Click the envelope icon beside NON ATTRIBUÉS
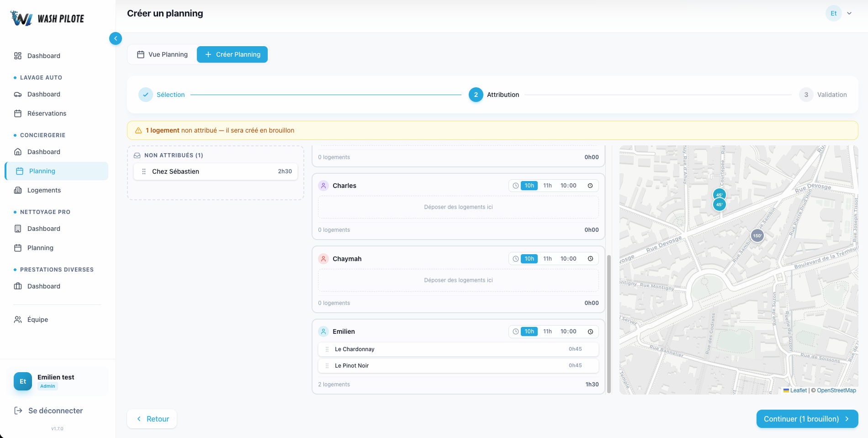Screen dimensions: 868x438 click(138, 155)
